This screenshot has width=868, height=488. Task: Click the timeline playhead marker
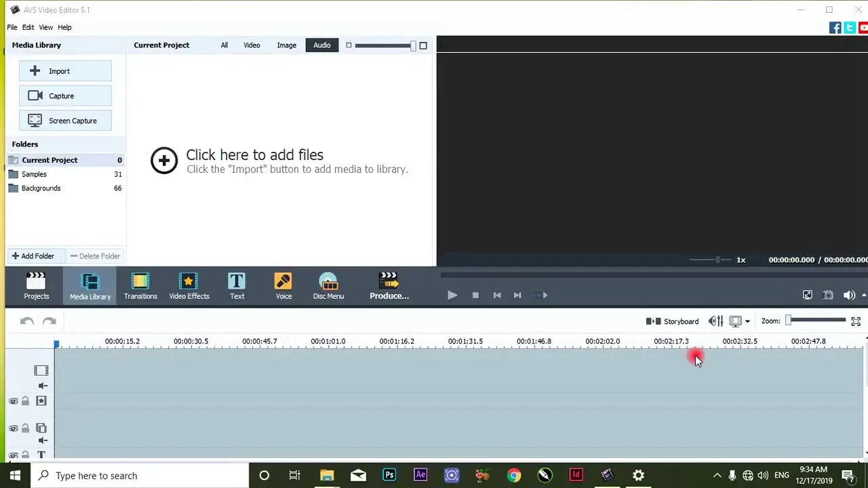(57, 344)
